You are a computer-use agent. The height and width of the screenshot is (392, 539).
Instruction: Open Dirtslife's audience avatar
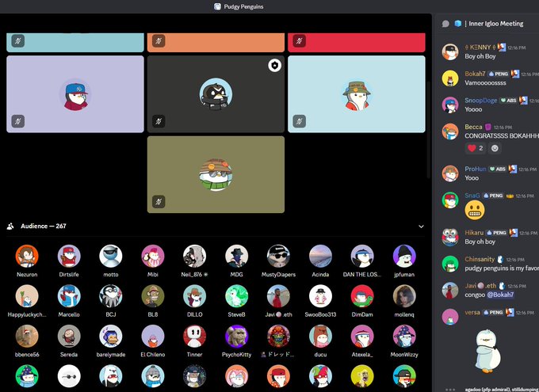(69, 257)
